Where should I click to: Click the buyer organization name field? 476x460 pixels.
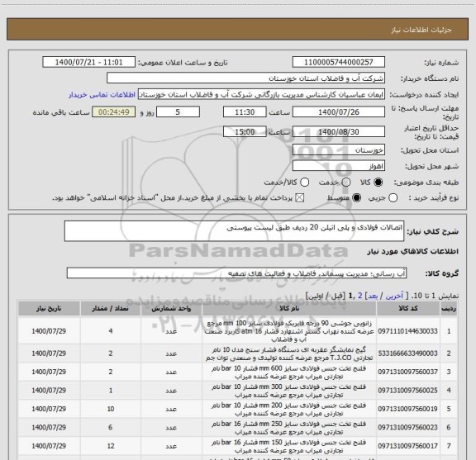pyautogui.click(x=245, y=78)
